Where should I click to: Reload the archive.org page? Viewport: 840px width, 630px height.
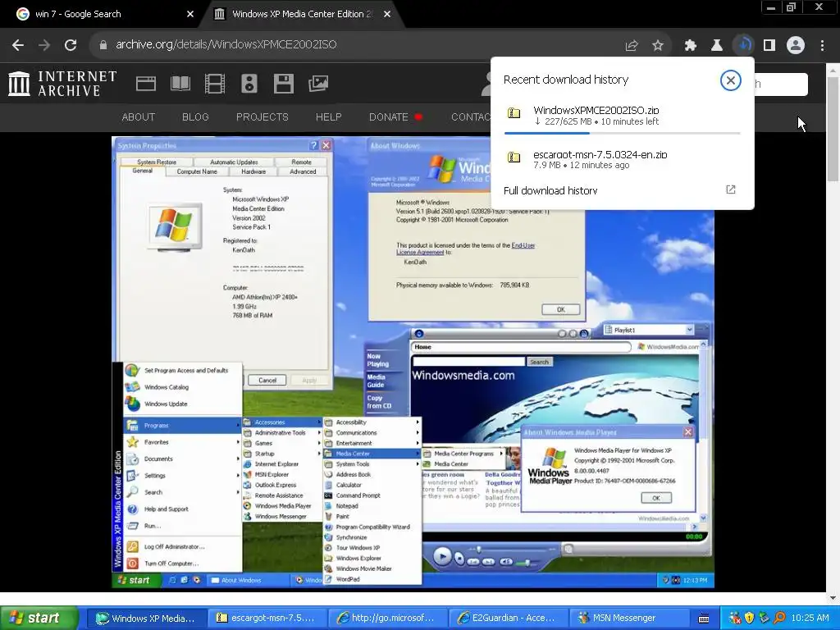71,45
